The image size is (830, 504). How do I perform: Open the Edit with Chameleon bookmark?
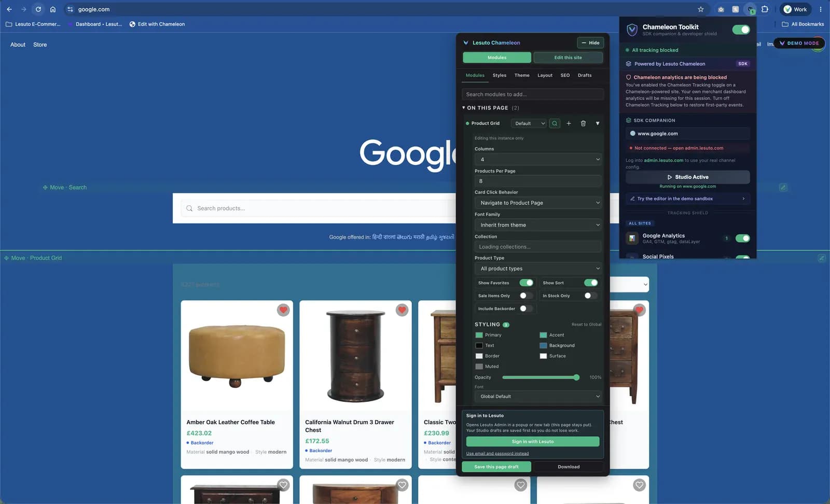click(x=157, y=24)
